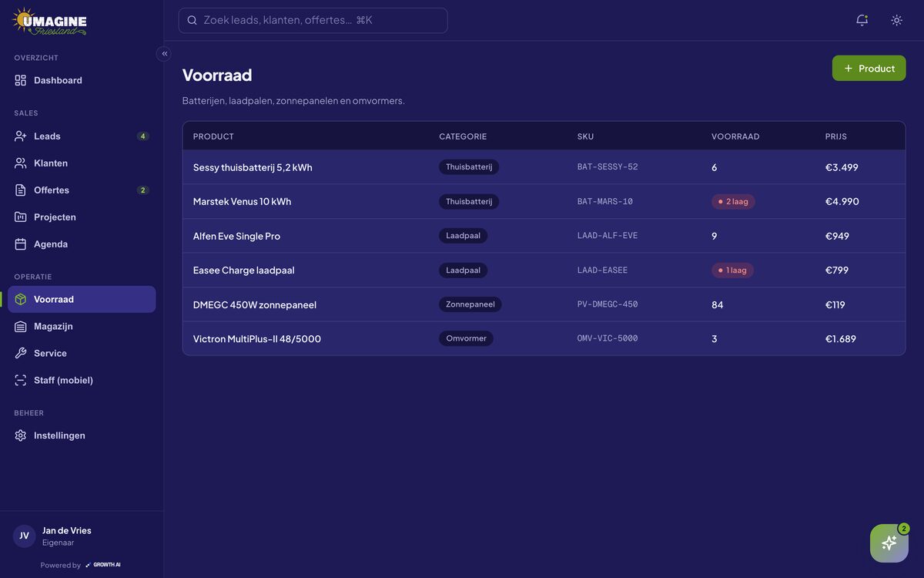Screen dimensions: 924x578
Task: Click the Service wrench icon
Action: click(21, 353)
